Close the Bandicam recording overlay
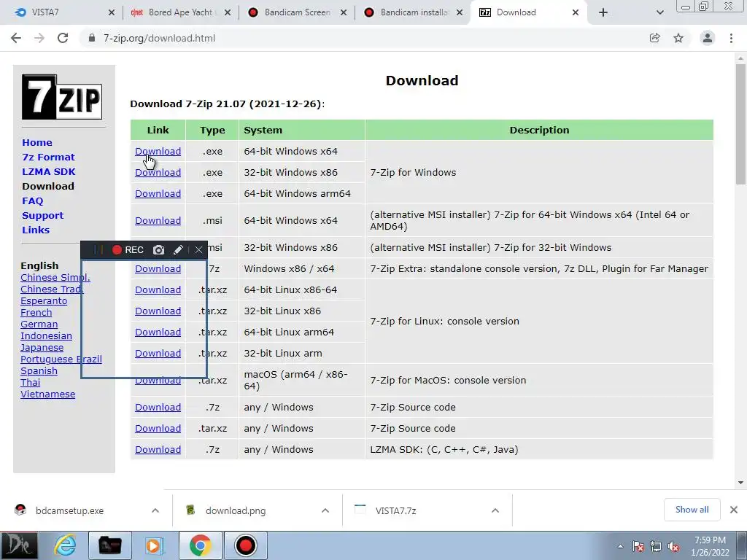This screenshot has width=747, height=560. click(198, 250)
